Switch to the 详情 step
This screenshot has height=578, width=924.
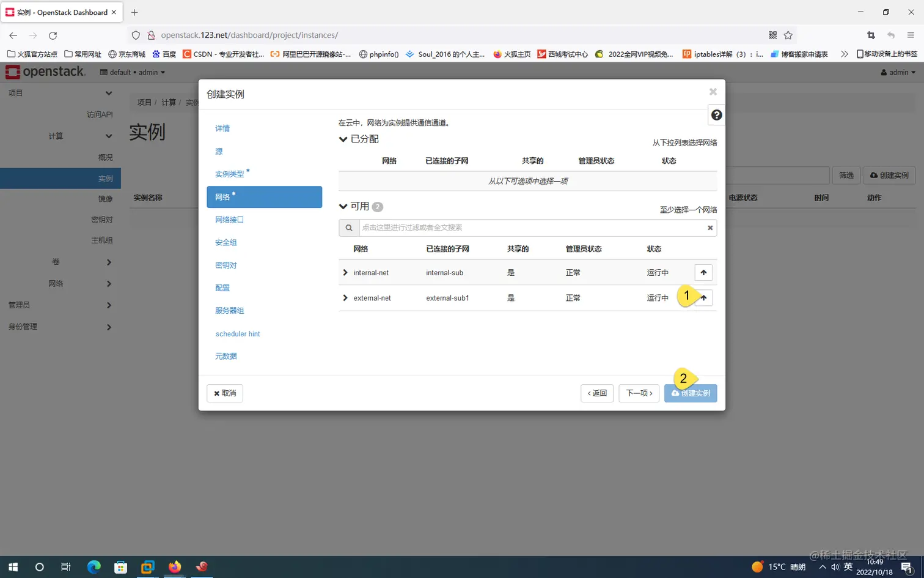(x=222, y=128)
